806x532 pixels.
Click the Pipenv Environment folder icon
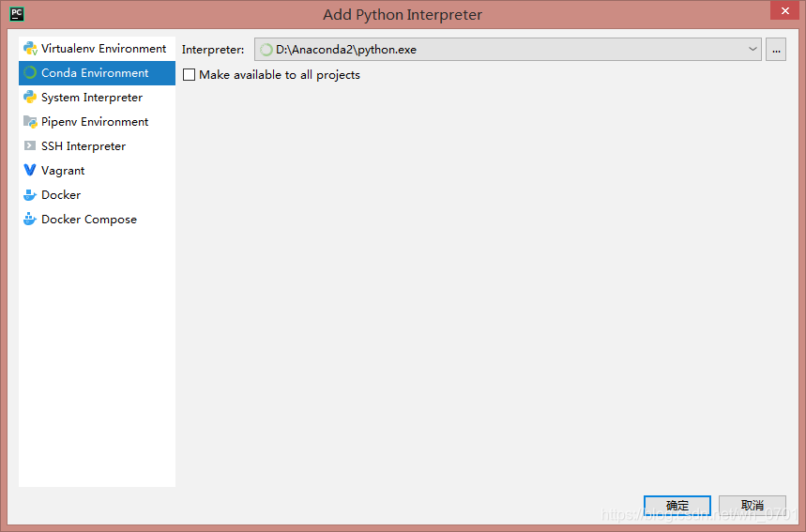coord(30,122)
